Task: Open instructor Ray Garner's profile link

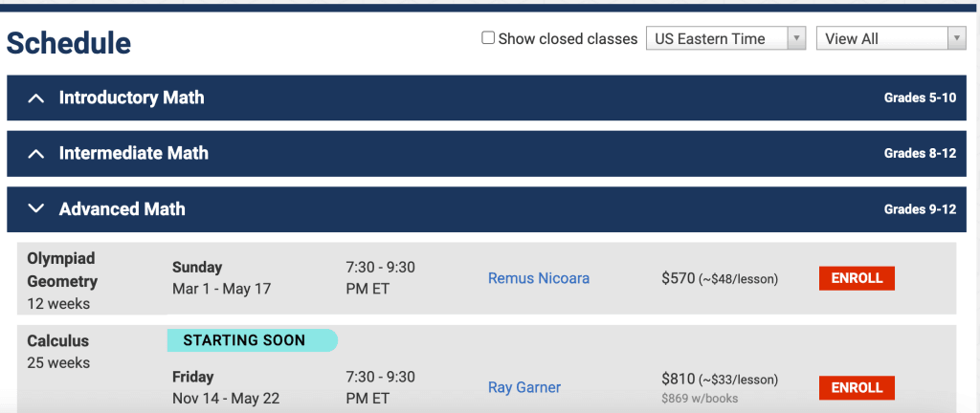Action: click(524, 387)
